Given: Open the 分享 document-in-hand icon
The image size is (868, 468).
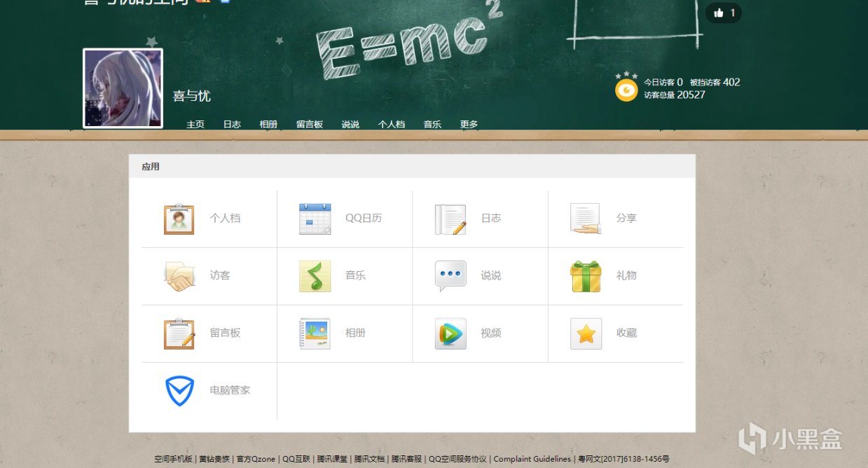Looking at the screenshot, I should click(586, 219).
